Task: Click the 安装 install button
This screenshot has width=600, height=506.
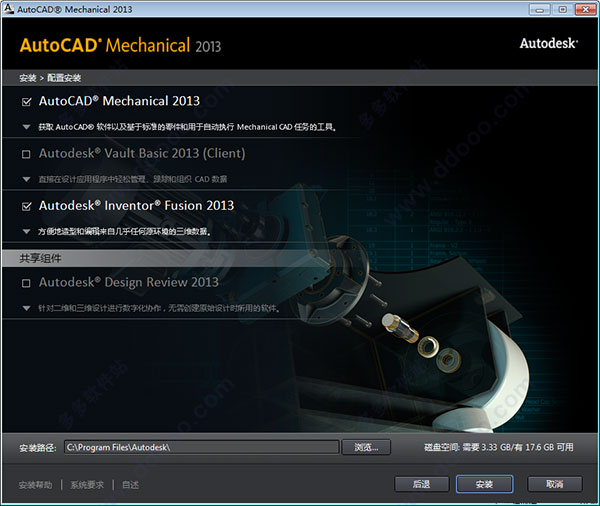Action: tap(484, 484)
